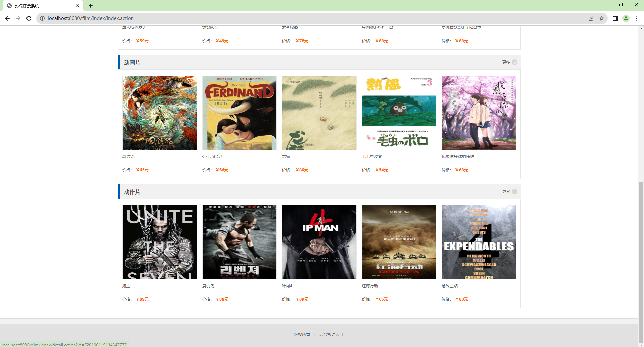The width and height of the screenshot is (644, 347).
Task: Share this page icon in address bar
Action: [591, 18]
